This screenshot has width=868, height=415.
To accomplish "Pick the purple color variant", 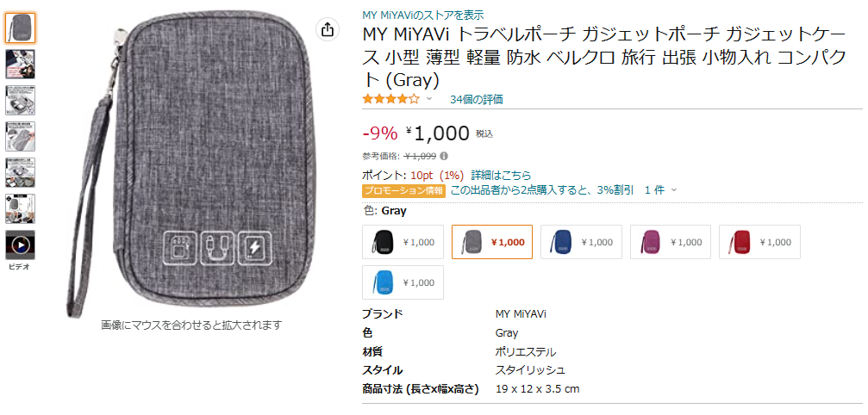I will click(671, 242).
